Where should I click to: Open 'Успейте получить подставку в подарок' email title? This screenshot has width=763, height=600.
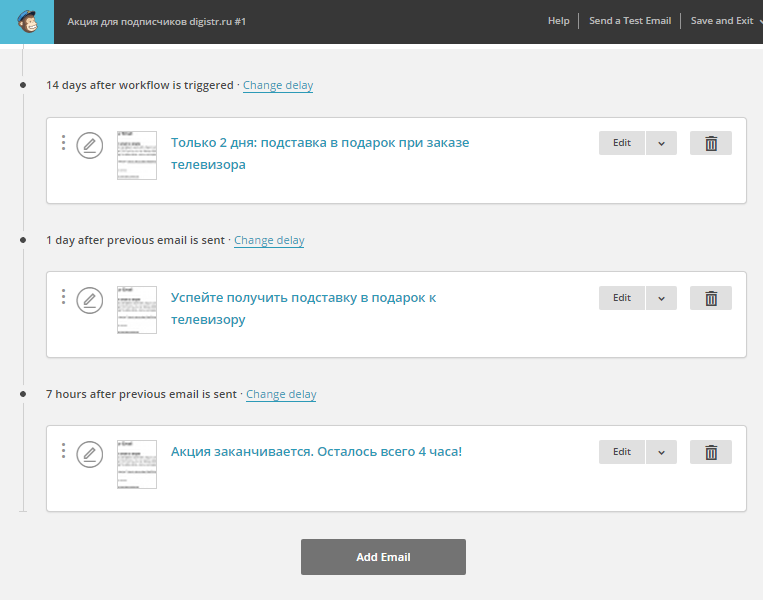(303, 308)
